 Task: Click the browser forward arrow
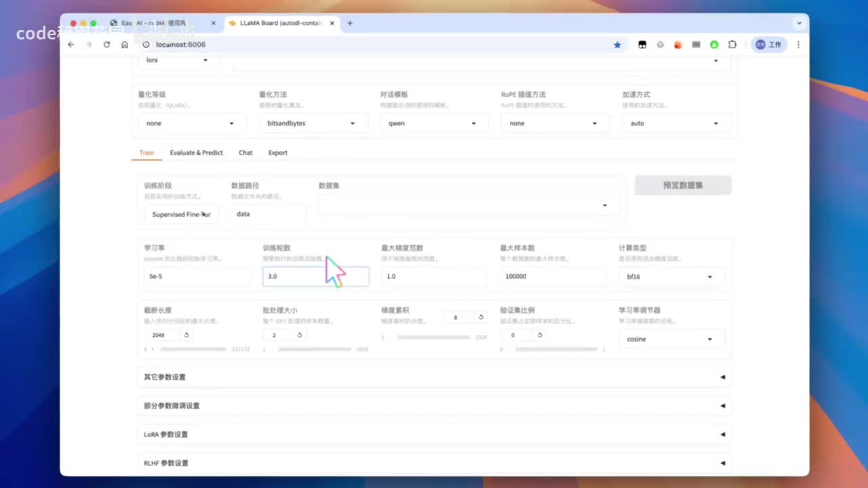89,45
